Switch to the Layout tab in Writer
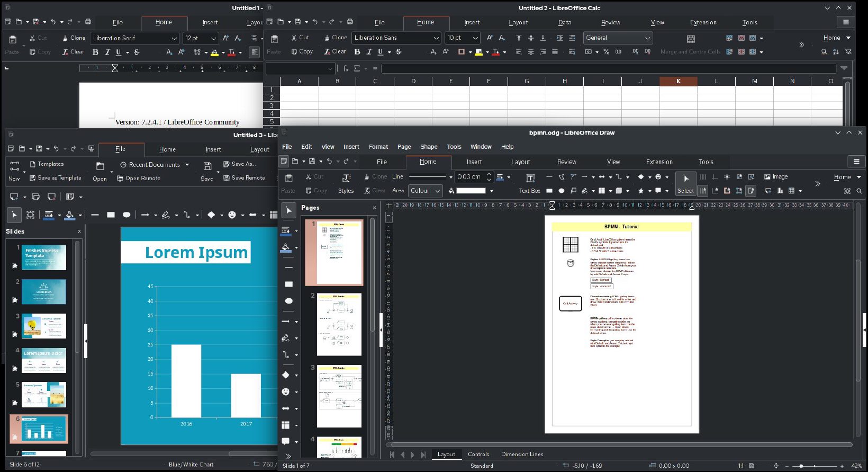Viewport: 868px width, 472px height. pyautogui.click(x=255, y=22)
